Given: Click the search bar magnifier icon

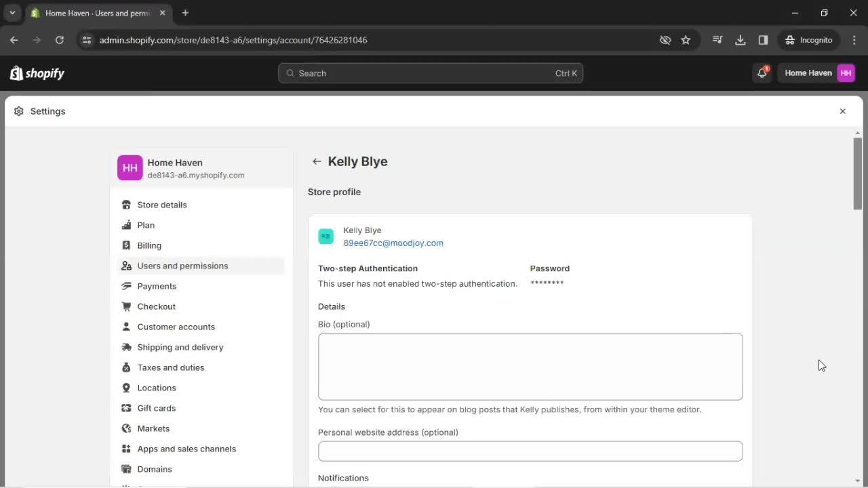Looking at the screenshot, I should pos(290,73).
